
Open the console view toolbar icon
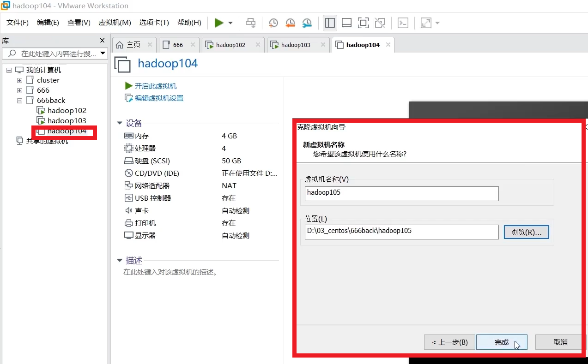[403, 23]
